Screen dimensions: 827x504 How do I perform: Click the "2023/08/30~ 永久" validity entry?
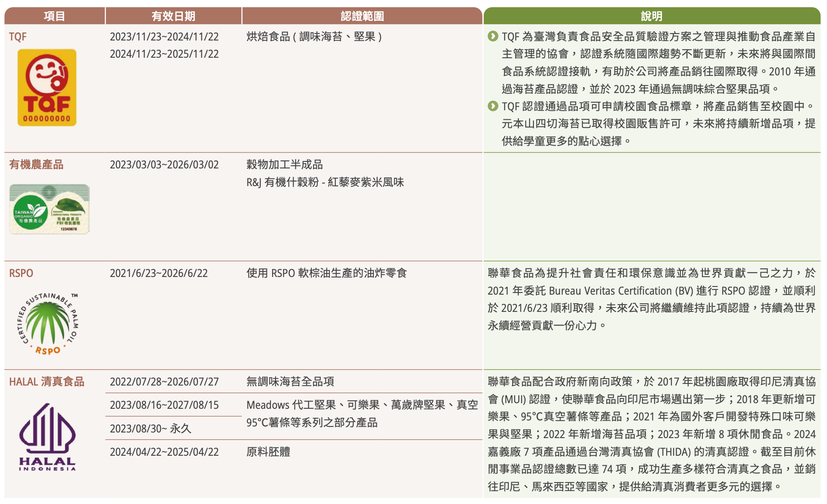[x=150, y=429]
